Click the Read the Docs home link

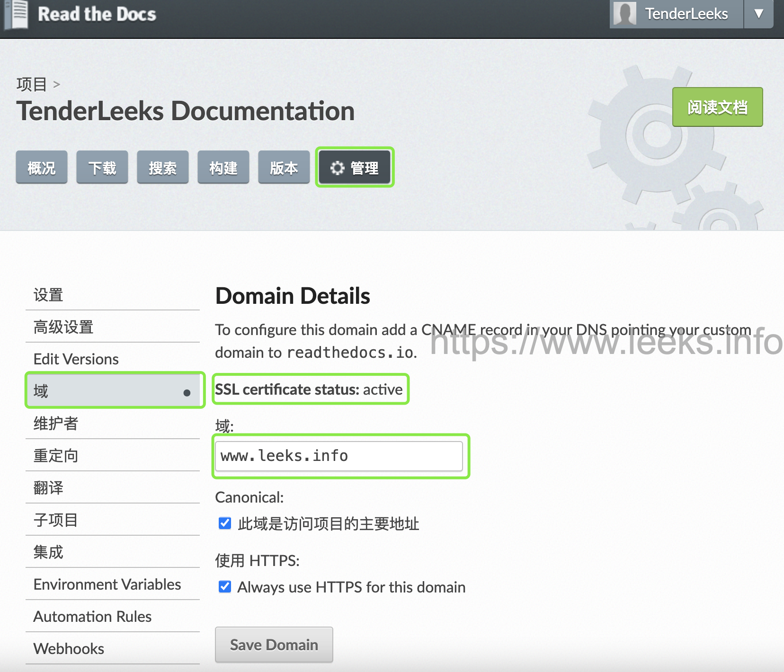(x=97, y=14)
